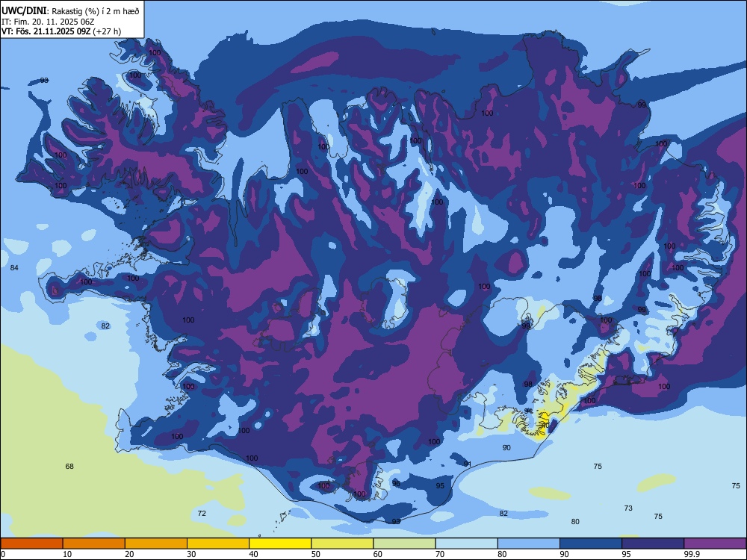The image size is (747, 560).
Task: Select the humidity value '68' over the ocean
Action: (x=69, y=466)
